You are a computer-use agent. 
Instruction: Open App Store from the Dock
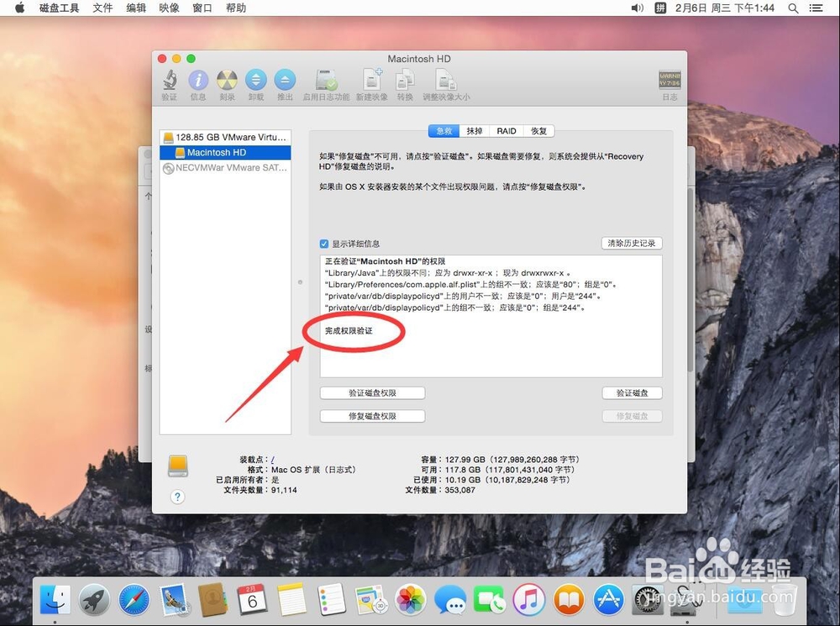point(608,598)
